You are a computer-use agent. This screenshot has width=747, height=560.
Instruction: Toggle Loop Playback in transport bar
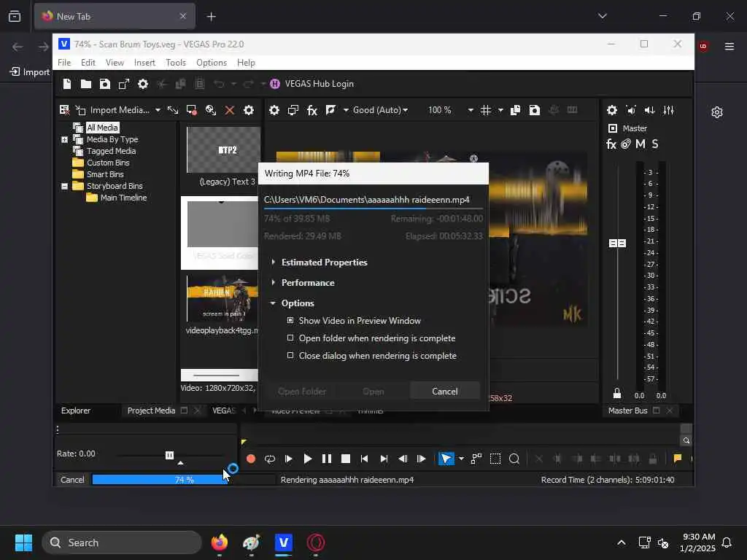pos(270,459)
